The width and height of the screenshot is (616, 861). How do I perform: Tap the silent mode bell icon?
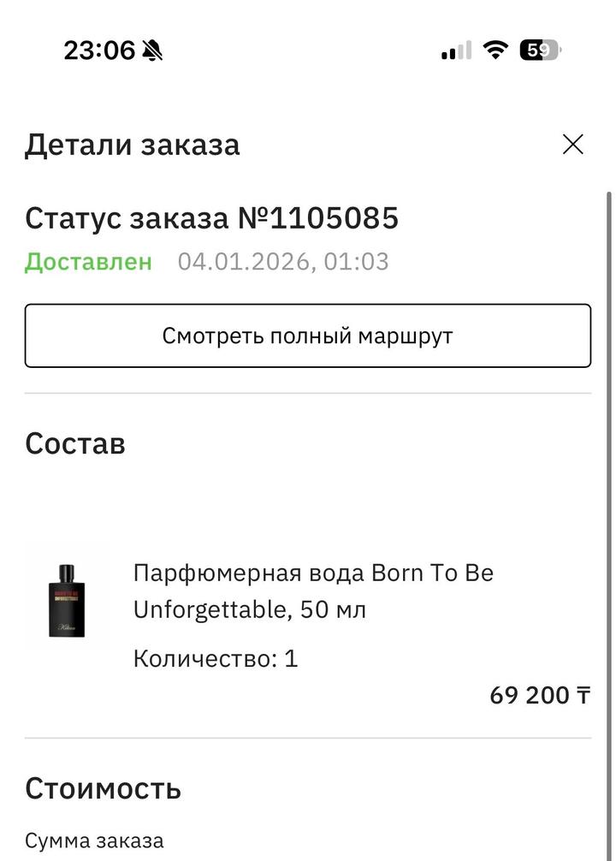153,50
